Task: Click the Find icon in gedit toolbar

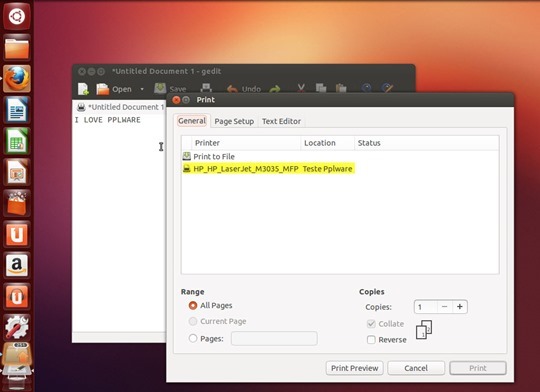Action: 366,88
